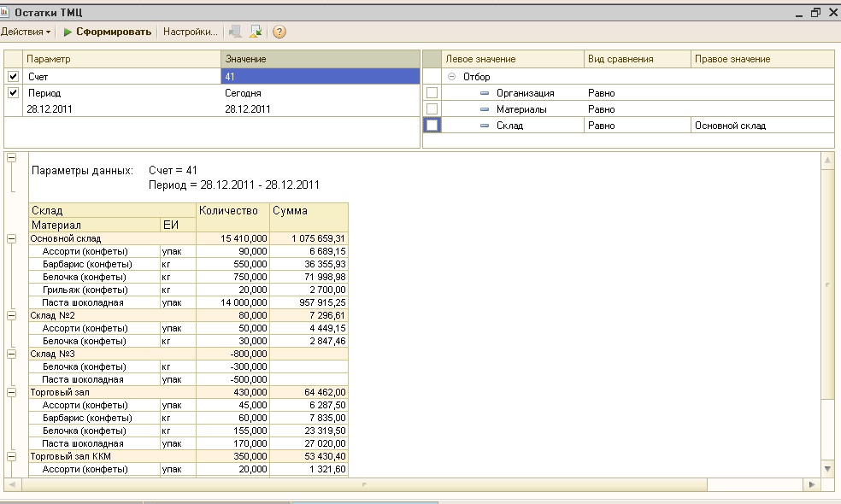Click the Сумма report column header
Image resolution: width=841 pixels, height=504 pixels.
(309, 218)
